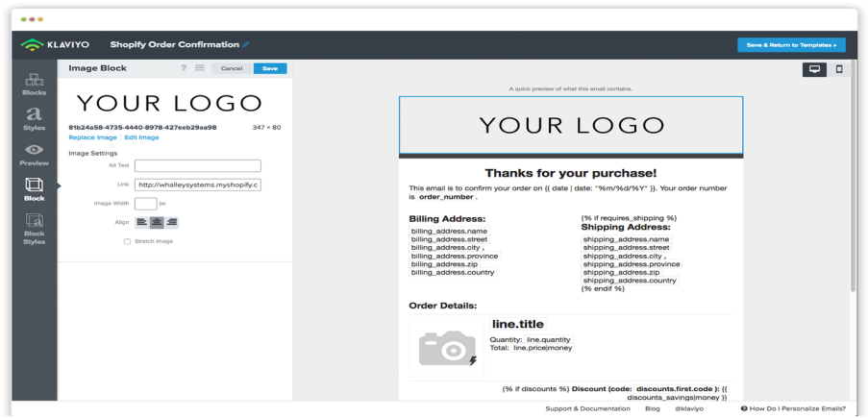Align image to the center

click(158, 222)
